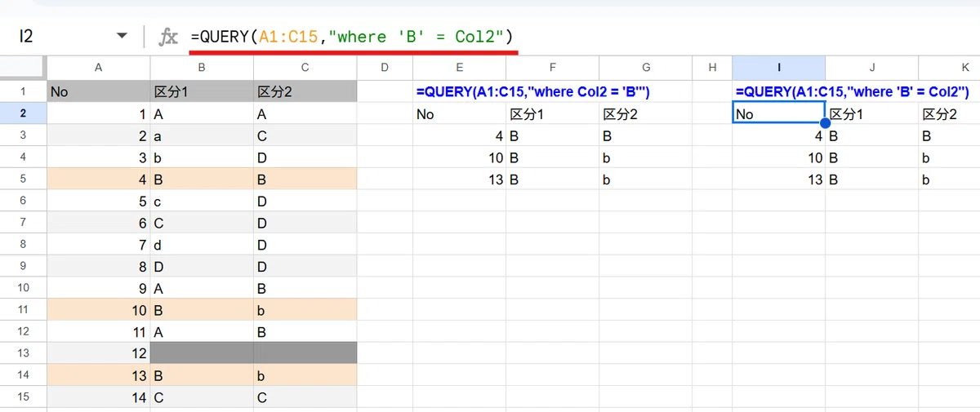The image size is (980, 412).
Task: Select row 9 header
Action: 23,266
